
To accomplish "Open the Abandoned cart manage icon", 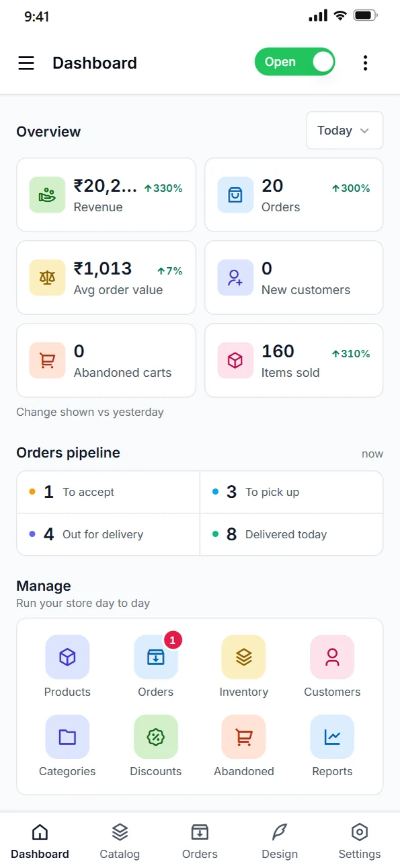I will (x=244, y=737).
